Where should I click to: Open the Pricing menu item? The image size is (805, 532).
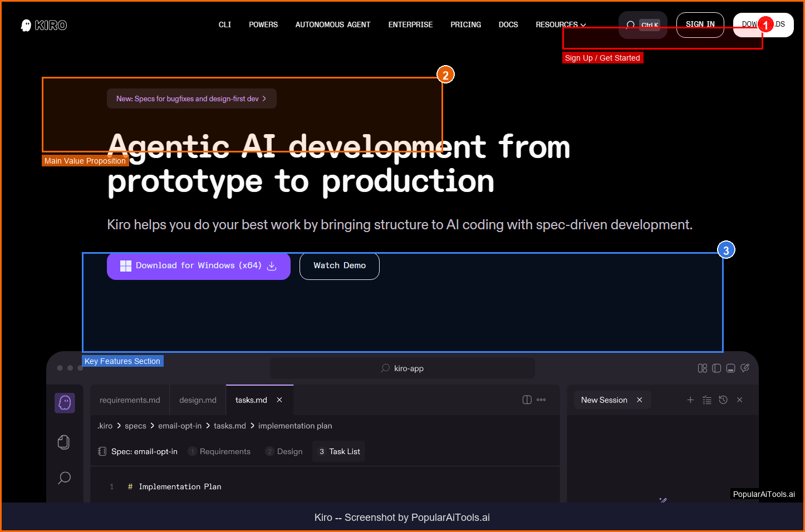[465, 24]
